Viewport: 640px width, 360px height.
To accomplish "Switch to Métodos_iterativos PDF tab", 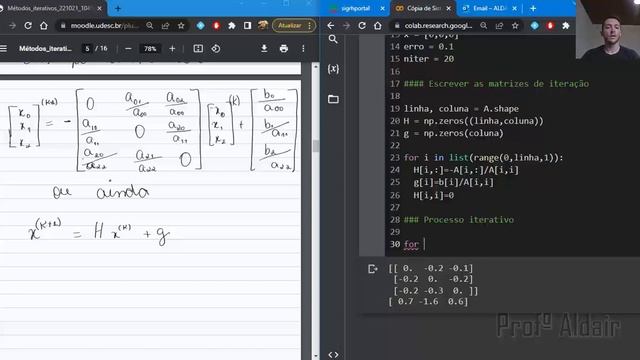I will [49, 8].
